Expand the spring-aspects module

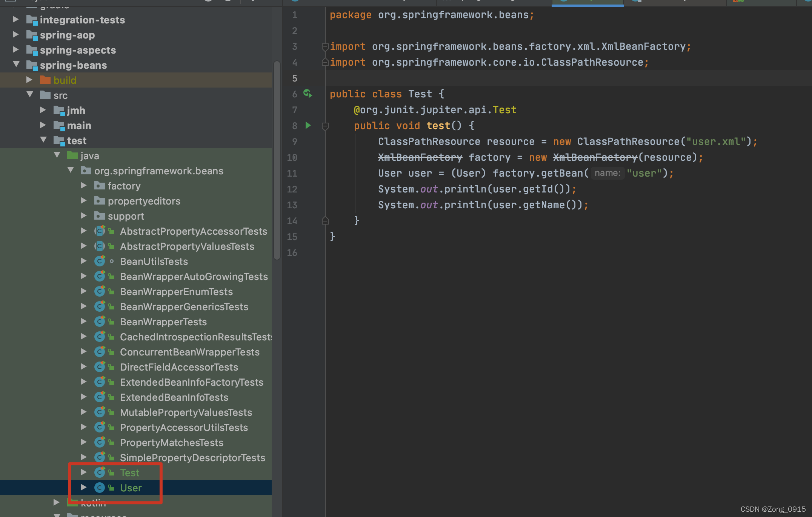click(15, 49)
